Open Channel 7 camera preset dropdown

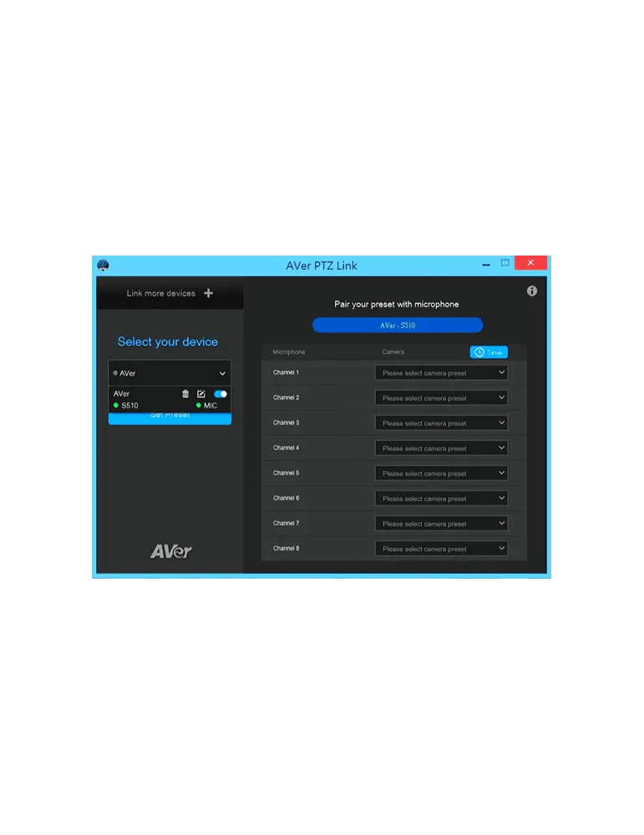[x=441, y=523]
